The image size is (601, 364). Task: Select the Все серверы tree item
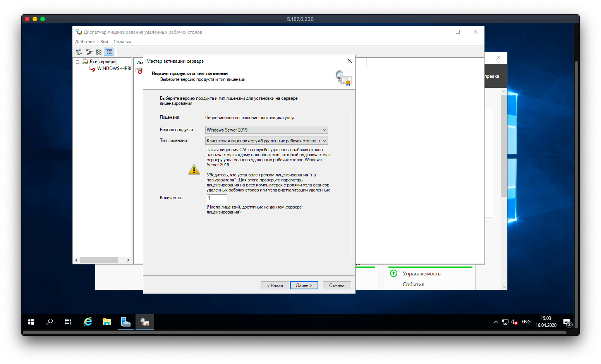103,62
